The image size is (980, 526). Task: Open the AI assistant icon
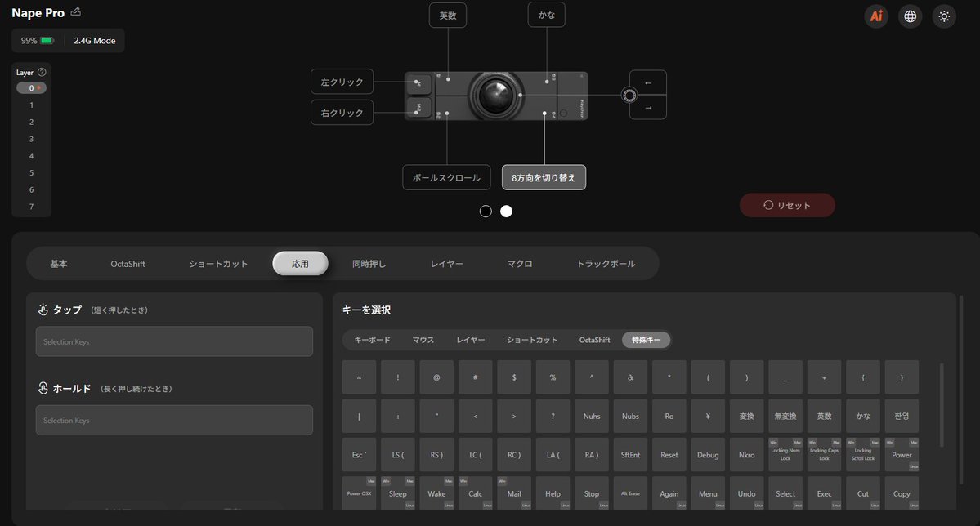coord(876,16)
